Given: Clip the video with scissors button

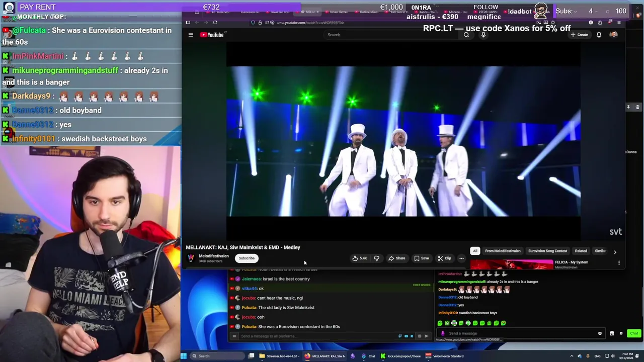Looking at the screenshot, I should click(x=444, y=258).
